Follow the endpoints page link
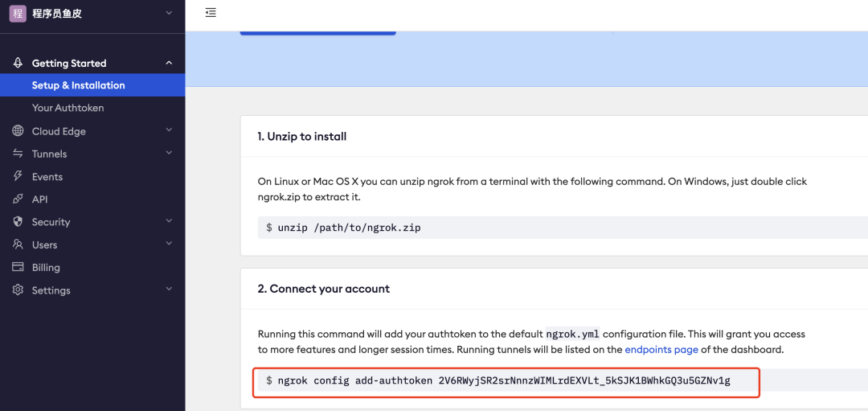The width and height of the screenshot is (868, 411). [663, 350]
